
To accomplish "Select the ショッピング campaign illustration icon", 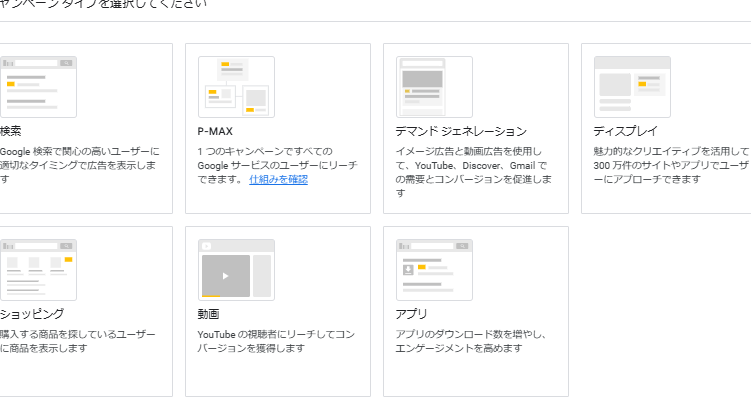I will tap(38, 270).
